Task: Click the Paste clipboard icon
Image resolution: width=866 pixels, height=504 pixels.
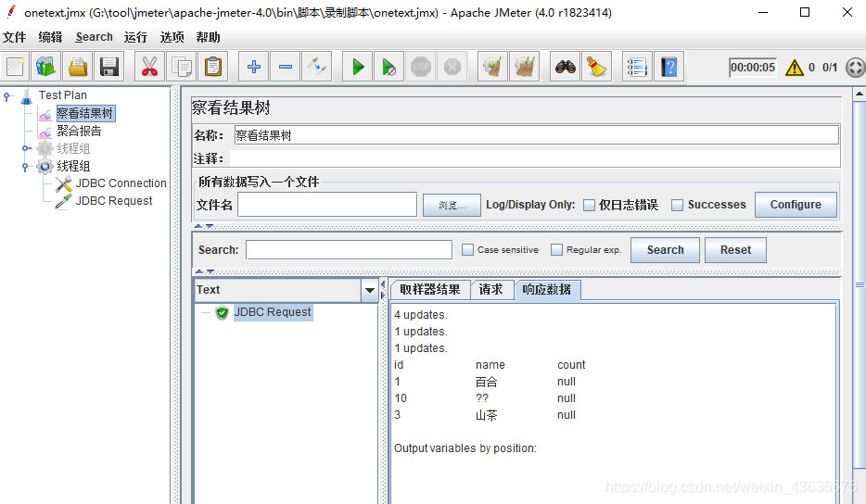Action: pos(213,67)
